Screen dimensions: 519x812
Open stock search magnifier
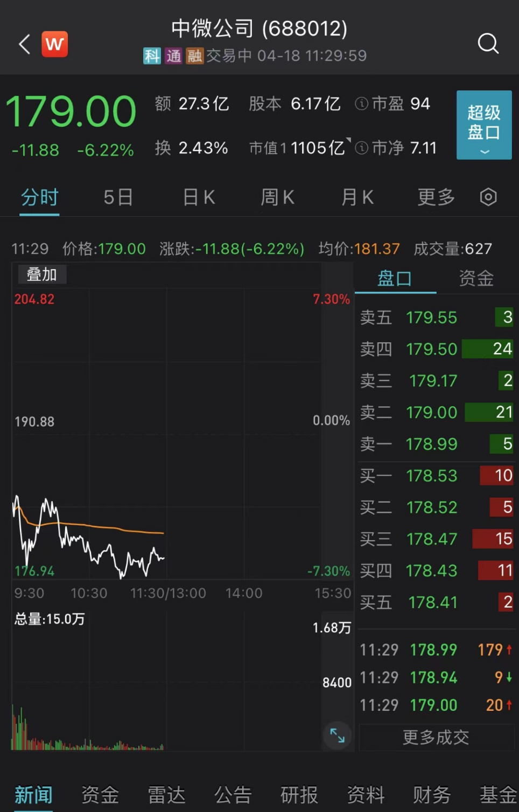point(488,44)
